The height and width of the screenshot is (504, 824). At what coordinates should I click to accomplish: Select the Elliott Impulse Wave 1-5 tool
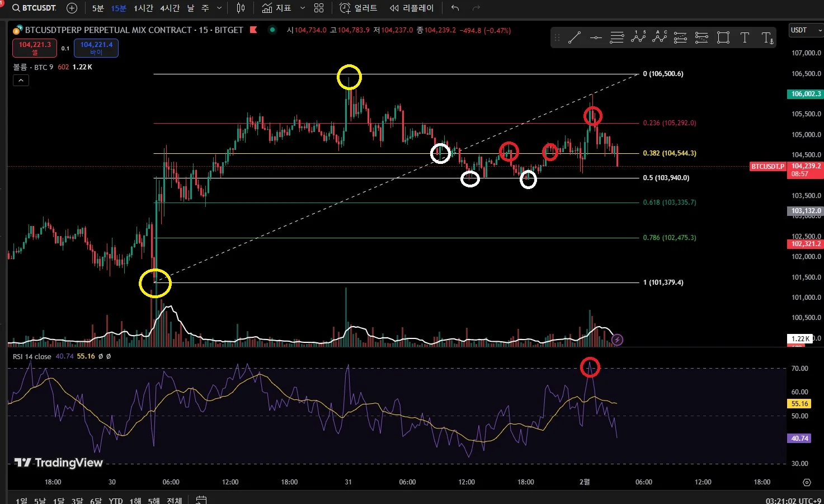638,37
